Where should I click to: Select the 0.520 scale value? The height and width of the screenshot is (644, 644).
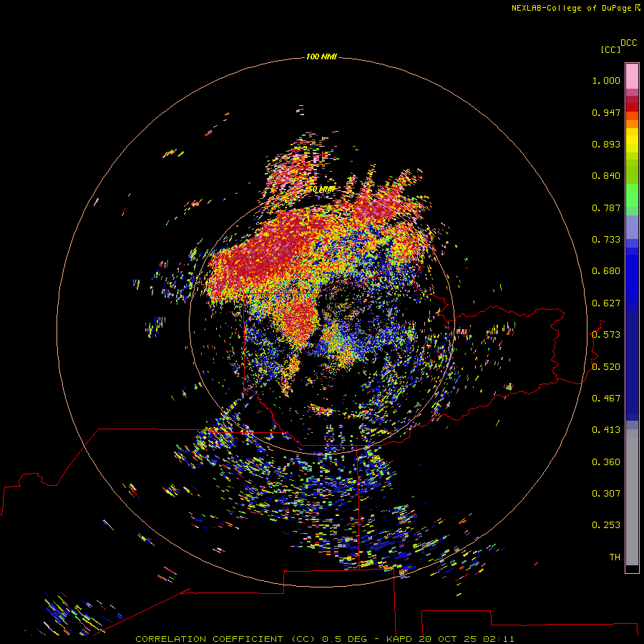606,367
